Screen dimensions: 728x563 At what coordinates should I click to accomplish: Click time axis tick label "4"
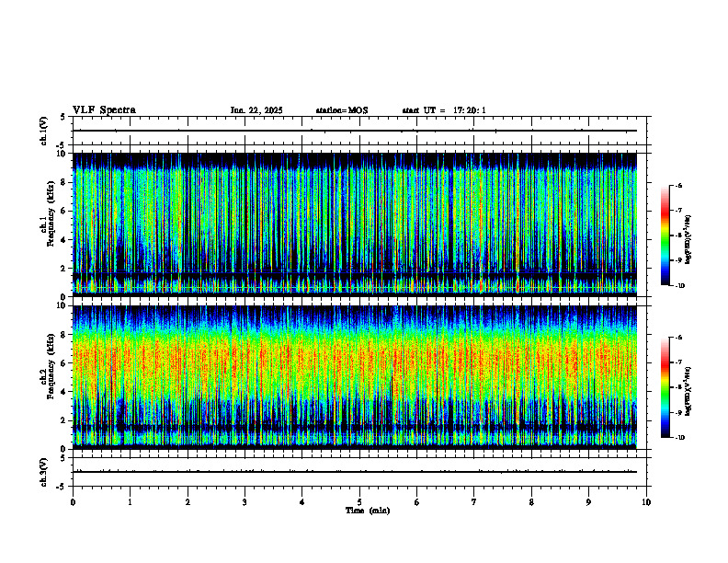pos(302,502)
